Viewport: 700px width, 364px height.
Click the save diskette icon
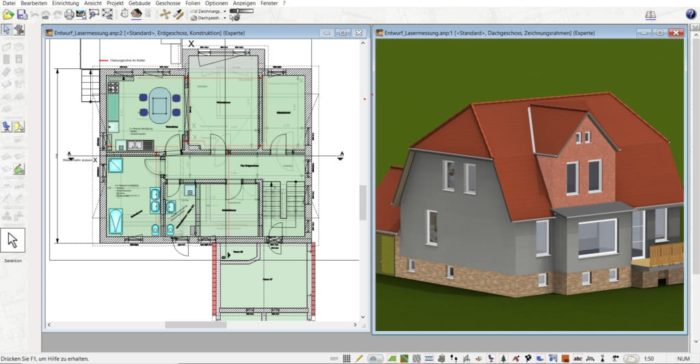pos(22,14)
